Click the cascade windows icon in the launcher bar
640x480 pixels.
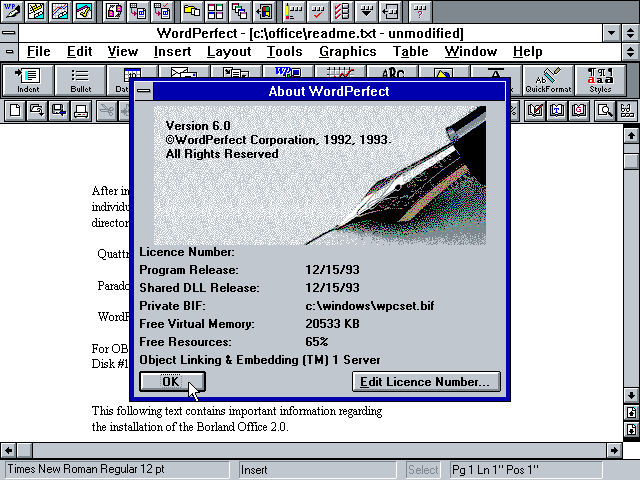click(239, 11)
